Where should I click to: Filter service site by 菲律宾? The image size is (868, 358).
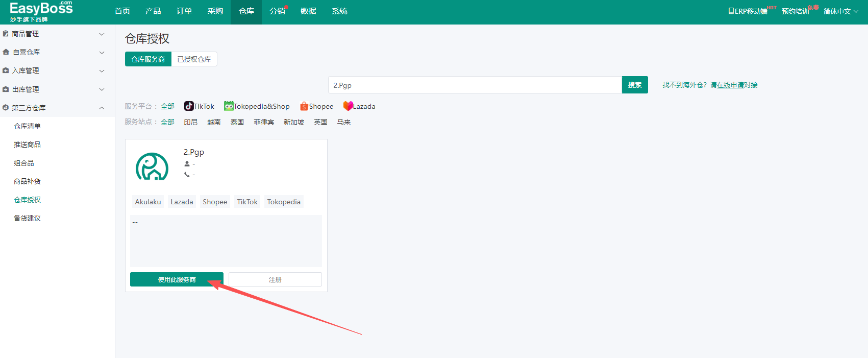tap(264, 122)
